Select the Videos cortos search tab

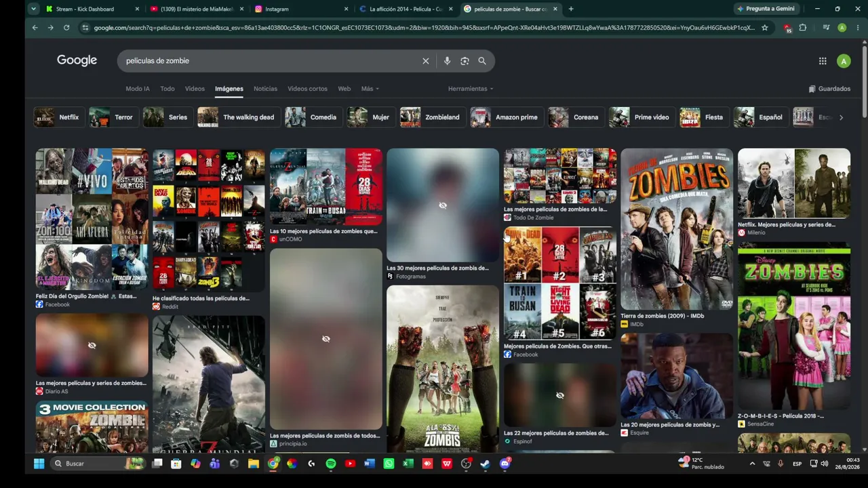[307, 89]
